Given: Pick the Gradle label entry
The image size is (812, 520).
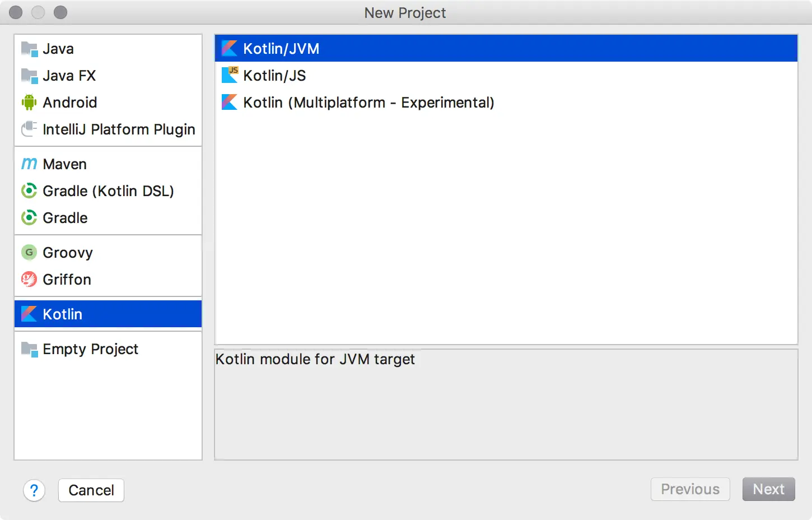Looking at the screenshot, I should (x=66, y=218).
